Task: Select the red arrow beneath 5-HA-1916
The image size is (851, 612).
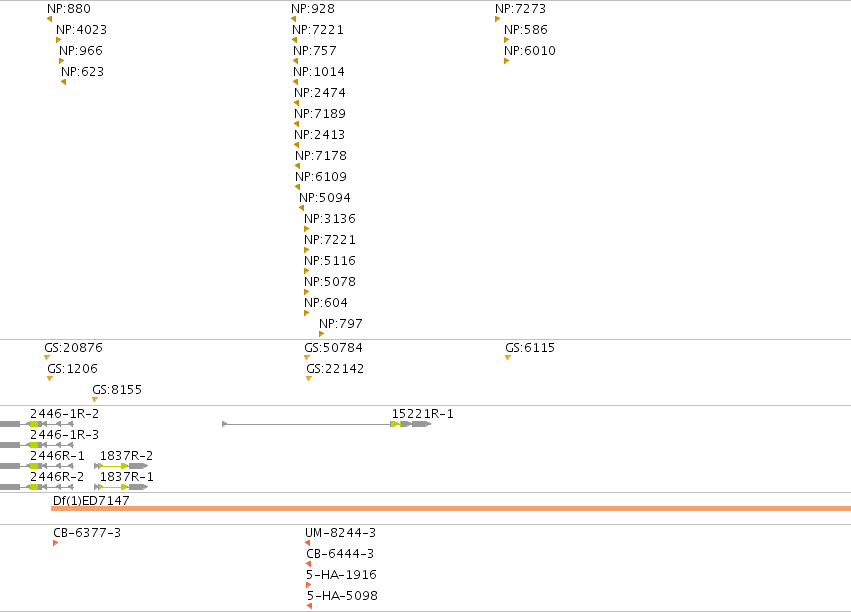Action: coord(309,585)
